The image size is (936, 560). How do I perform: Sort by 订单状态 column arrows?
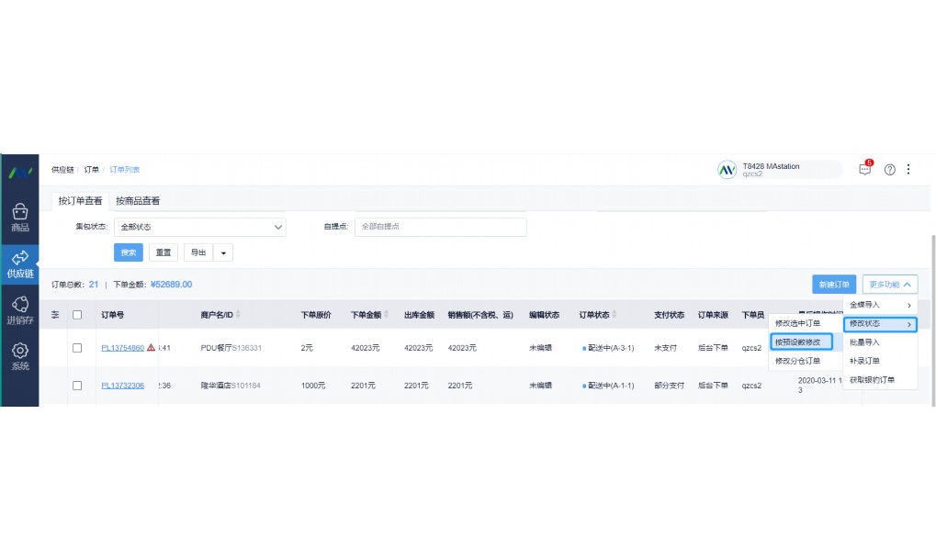[615, 314]
